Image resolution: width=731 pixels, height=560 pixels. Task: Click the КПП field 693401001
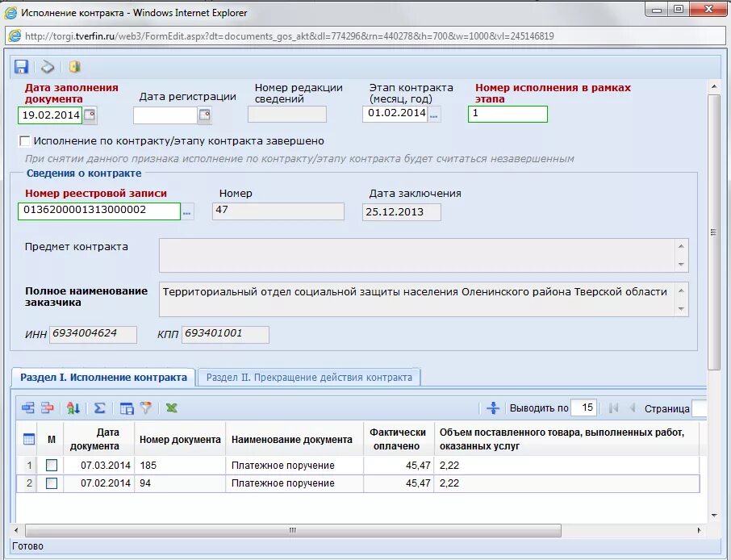tap(225, 334)
